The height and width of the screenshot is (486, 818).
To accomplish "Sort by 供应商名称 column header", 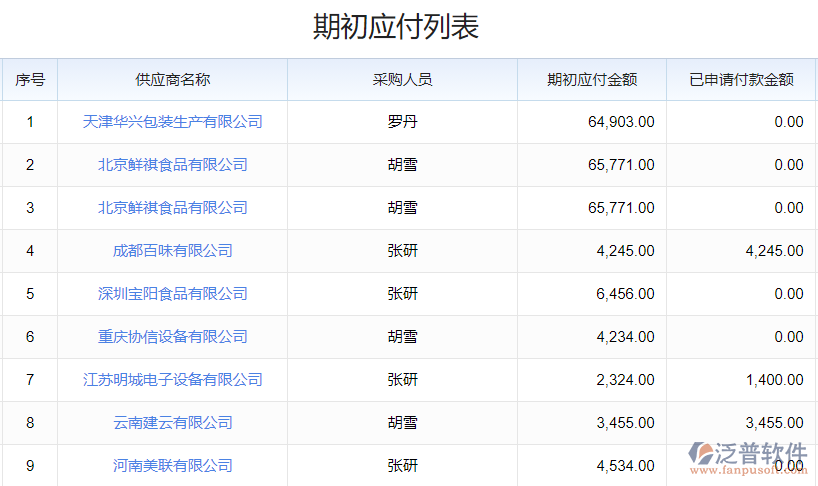I will coord(172,80).
